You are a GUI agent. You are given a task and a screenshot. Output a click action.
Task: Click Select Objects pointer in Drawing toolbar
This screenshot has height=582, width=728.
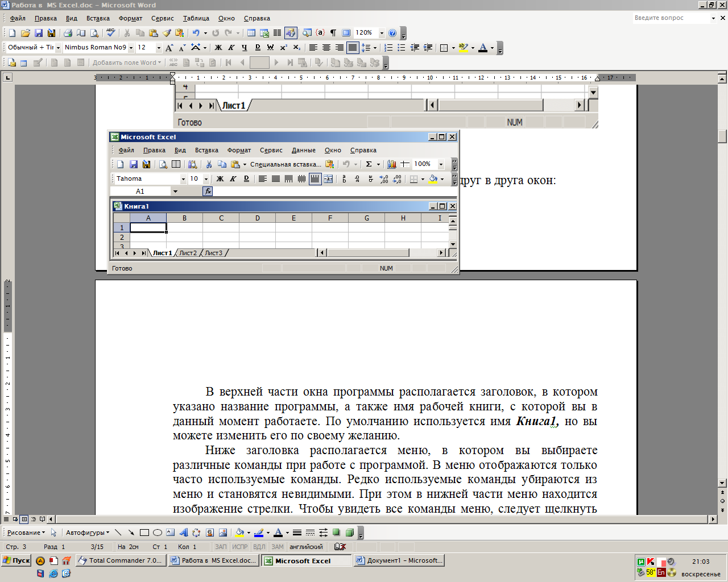tap(53, 533)
